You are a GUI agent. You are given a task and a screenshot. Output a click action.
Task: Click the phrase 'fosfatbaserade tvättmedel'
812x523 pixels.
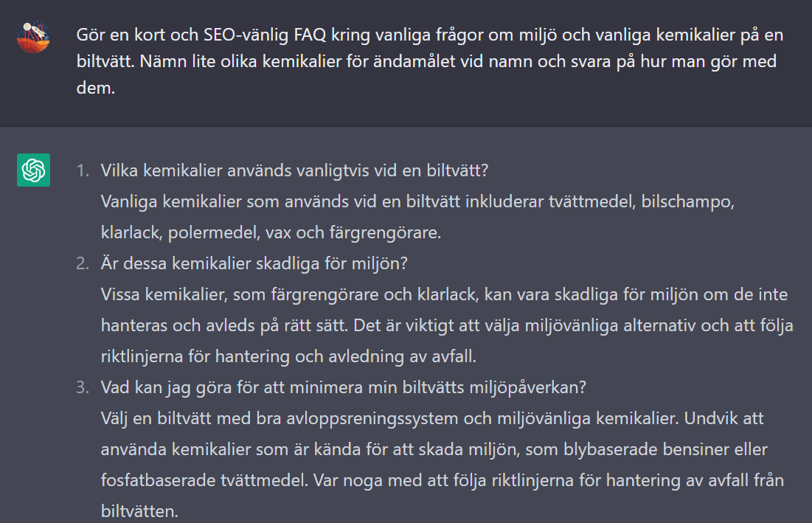pos(204,480)
